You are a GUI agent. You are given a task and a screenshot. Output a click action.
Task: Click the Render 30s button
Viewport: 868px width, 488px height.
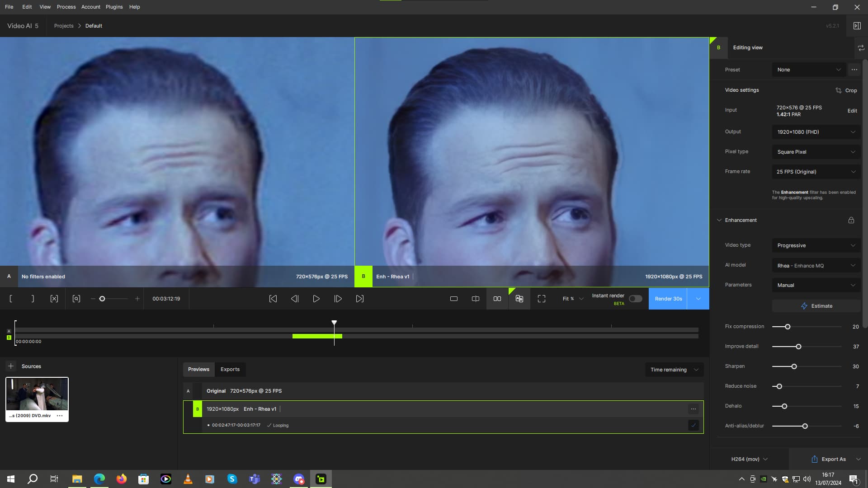pyautogui.click(x=668, y=299)
